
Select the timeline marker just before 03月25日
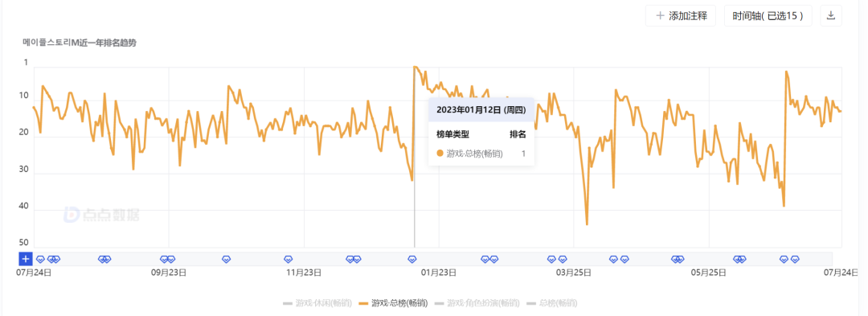click(x=563, y=259)
